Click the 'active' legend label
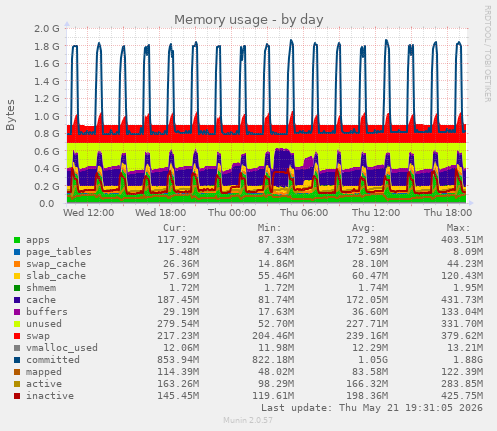Viewport: 497px width, 431px height. pos(44,384)
